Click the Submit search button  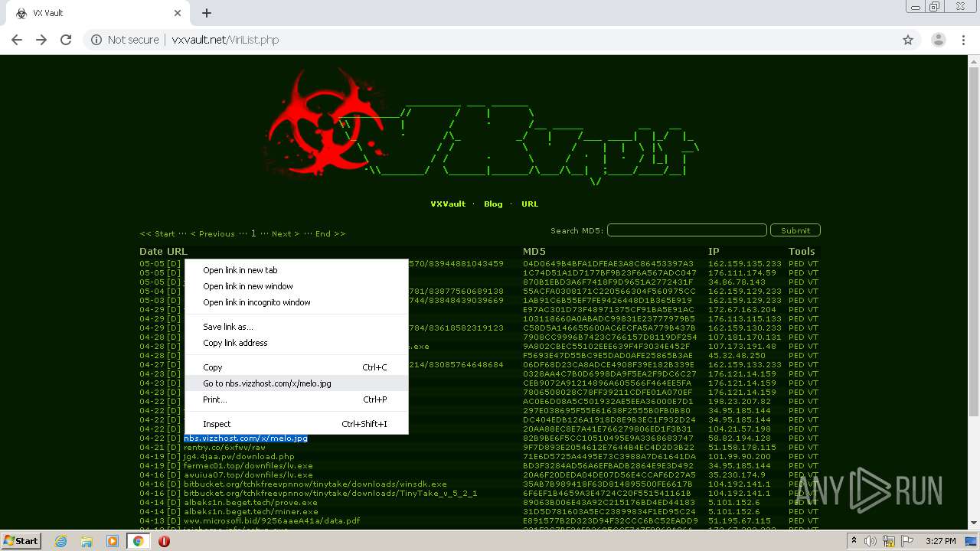pyautogui.click(x=795, y=230)
